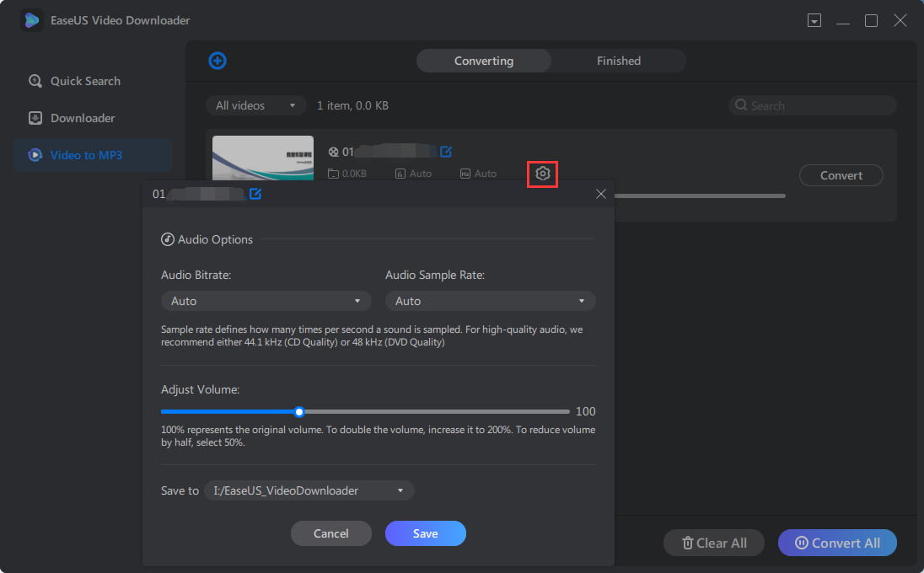Viewport: 924px width, 573px height.
Task: Switch to the Finished tab
Action: pyautogui.click(x=618, y=61)
